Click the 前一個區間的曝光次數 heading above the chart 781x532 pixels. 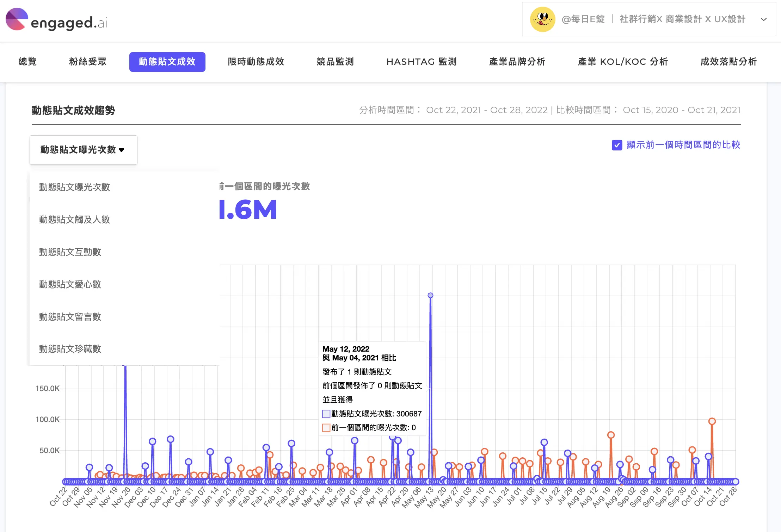tap(264, 186)
